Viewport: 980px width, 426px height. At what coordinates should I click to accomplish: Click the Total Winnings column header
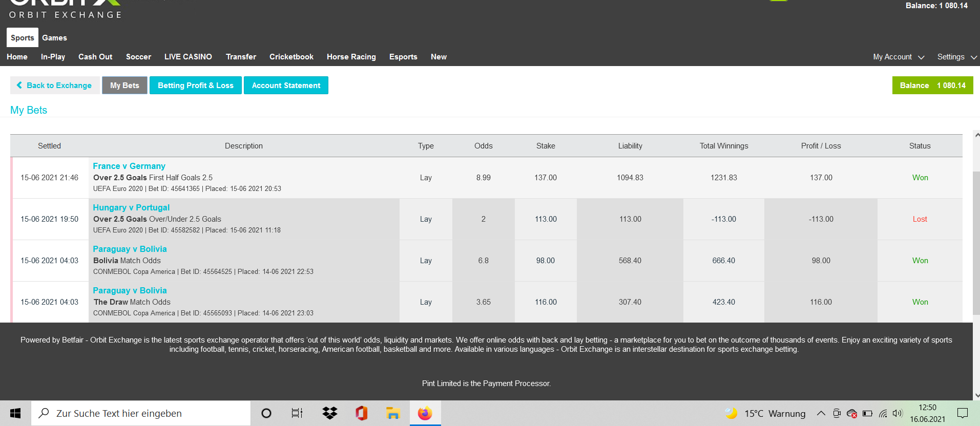click(x=724, y=146)
